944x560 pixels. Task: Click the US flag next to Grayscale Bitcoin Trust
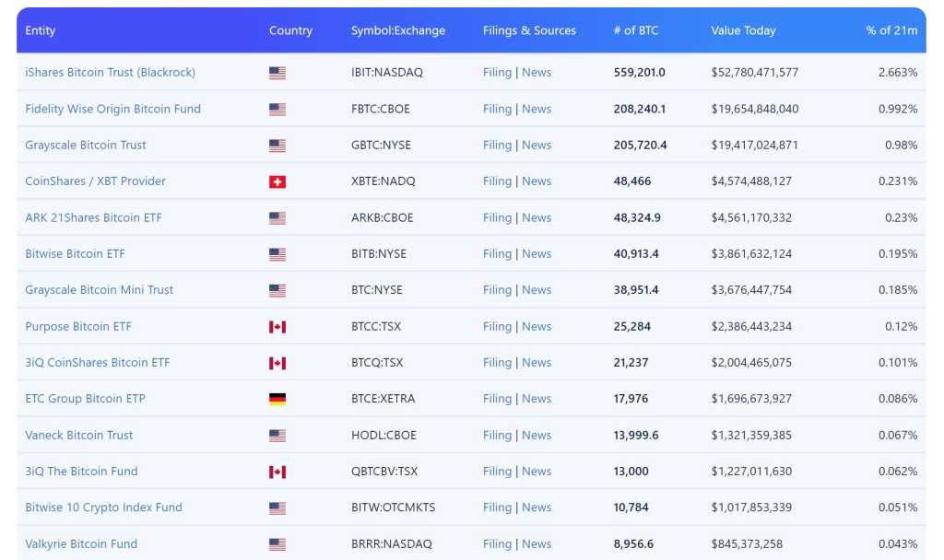coord(277,146)
